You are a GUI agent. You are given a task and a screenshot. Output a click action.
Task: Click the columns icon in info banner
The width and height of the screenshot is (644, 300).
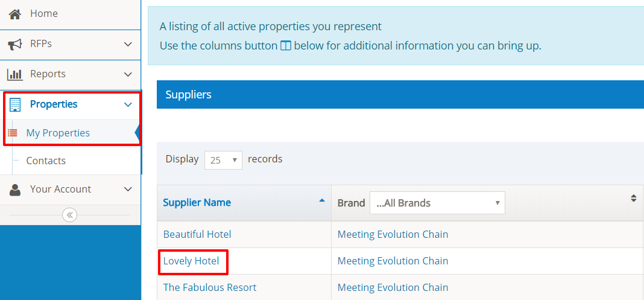[286, 46]
